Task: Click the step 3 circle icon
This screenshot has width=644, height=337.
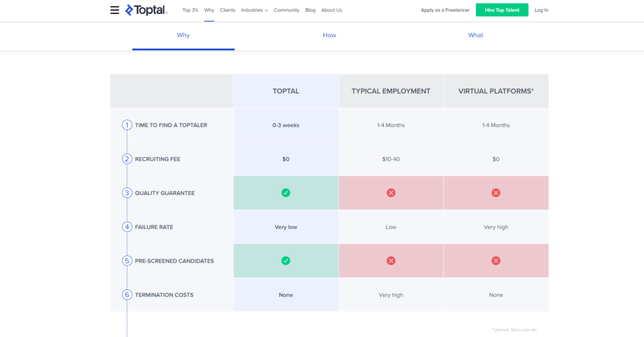Action: tap(127, 193)
